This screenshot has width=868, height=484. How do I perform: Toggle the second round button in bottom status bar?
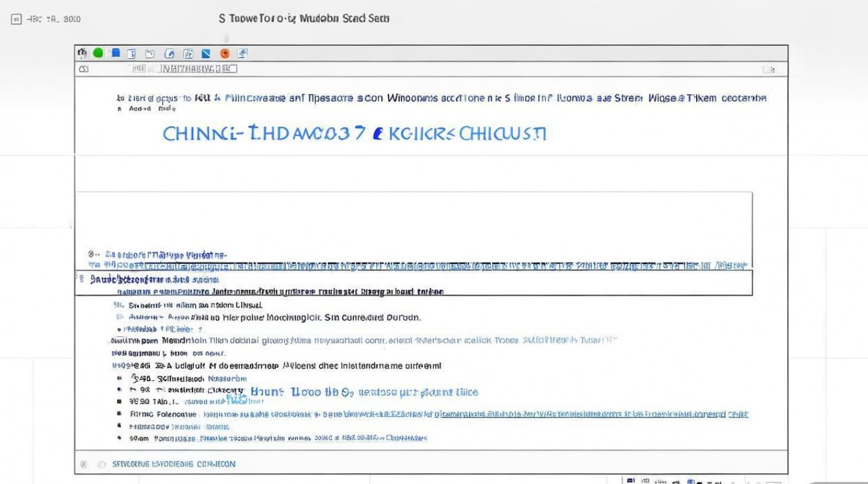point(101,464)
